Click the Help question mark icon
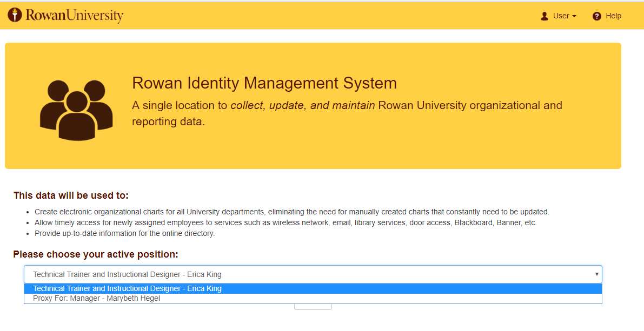 597,16
